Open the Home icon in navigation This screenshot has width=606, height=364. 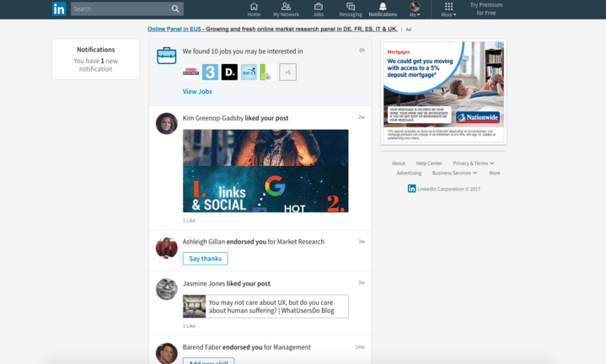tap(254, 9)
